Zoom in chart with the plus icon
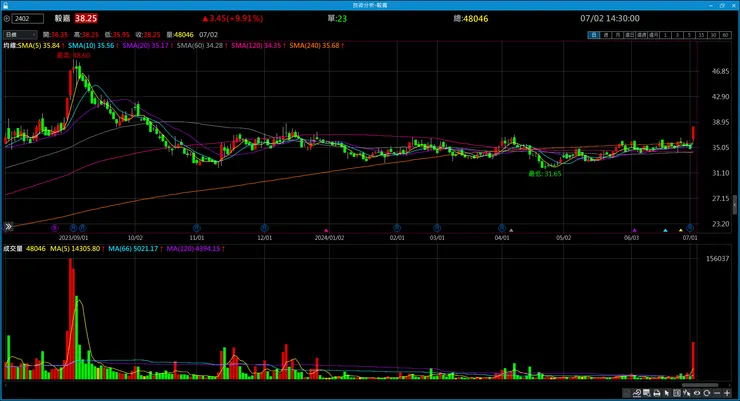The width and height of the screenshot is (740, 401). click(x=727, y=393)
